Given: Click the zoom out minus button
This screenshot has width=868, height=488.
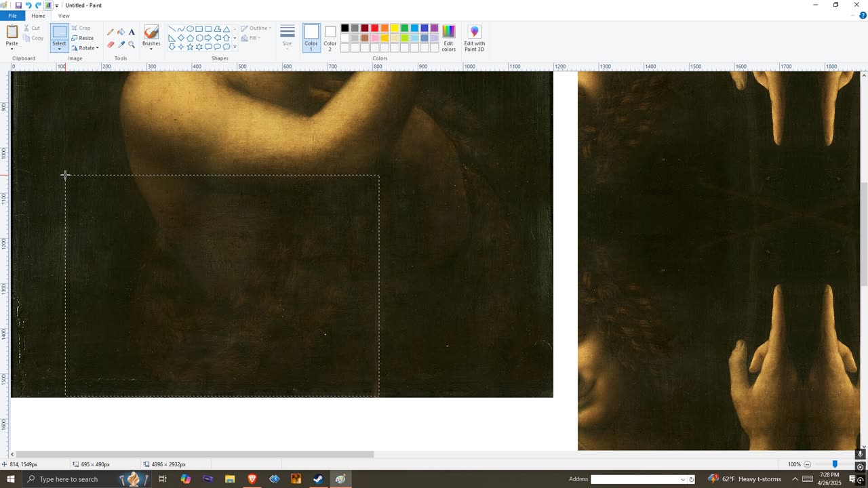Looking at the screenshot, I should (x=807, y=464).
